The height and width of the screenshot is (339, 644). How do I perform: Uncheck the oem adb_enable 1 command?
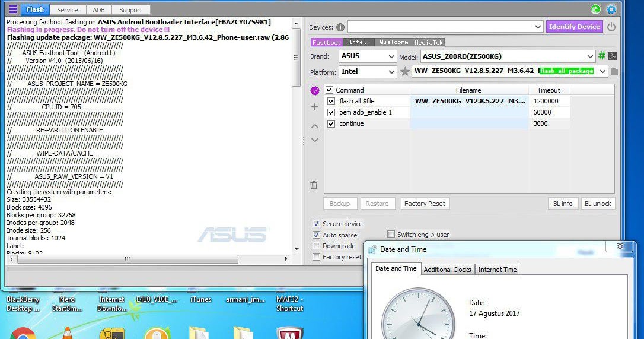click(x=331, y=112)
